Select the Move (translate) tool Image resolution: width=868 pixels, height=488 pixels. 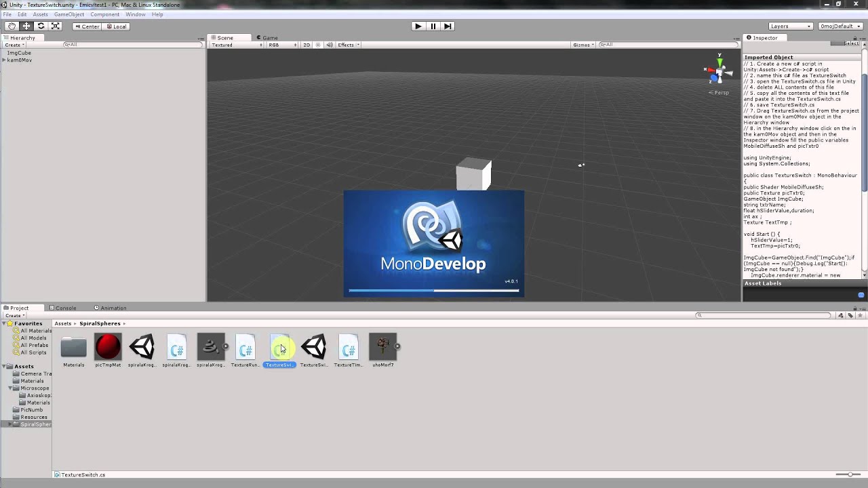point(26,26)
